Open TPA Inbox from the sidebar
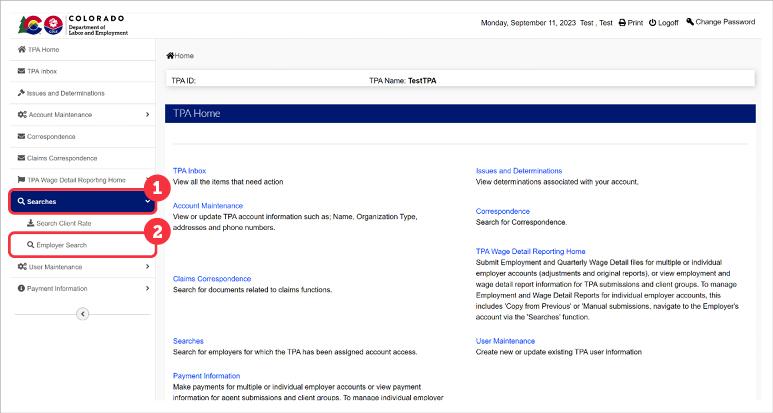773x413 pixels. (x=42, y=71)
